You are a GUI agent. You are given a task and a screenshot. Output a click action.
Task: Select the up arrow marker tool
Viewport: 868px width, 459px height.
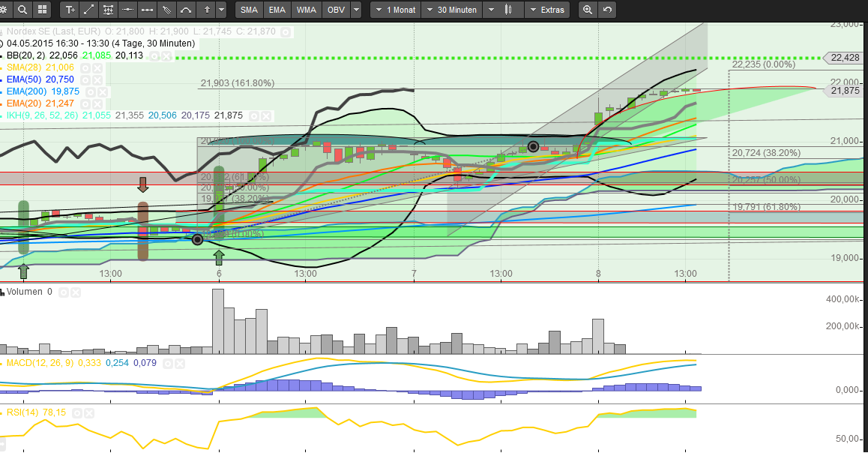[207, 10]
